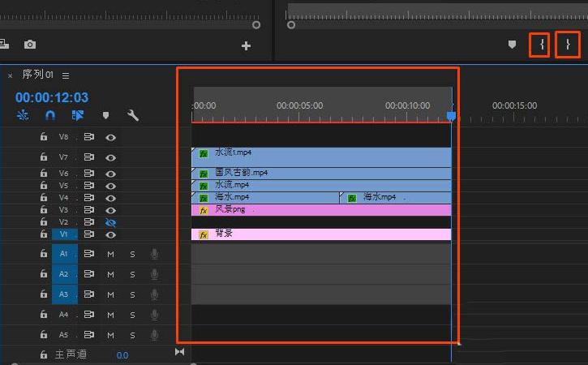Mute audio track A3
This screenshot has width=588, height=365.
pos(110,295)
